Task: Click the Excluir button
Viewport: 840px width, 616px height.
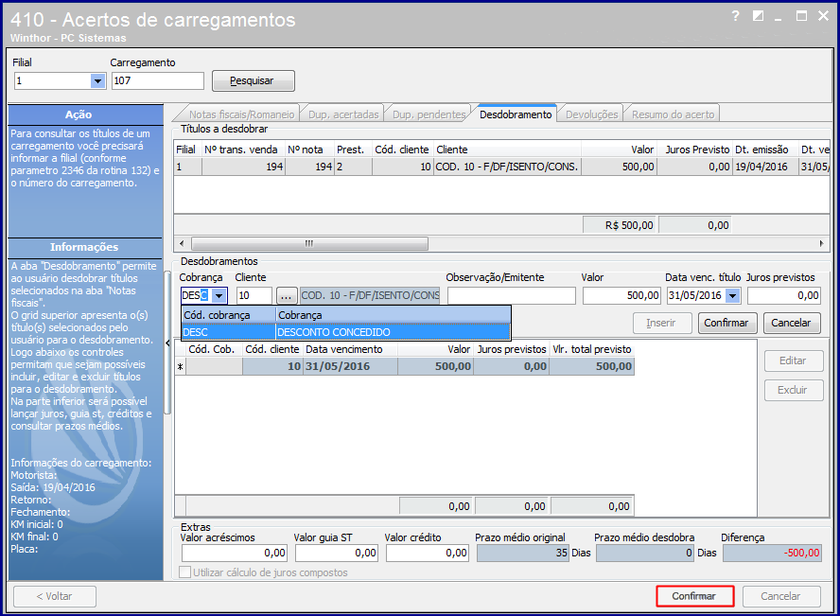Action: coord(793,390)
